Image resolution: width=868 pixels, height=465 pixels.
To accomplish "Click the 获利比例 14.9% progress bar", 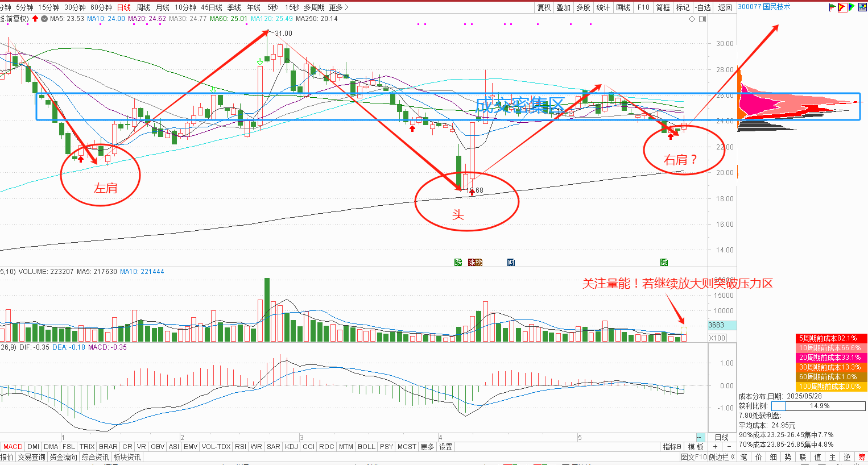I will [x=819, y=406].
